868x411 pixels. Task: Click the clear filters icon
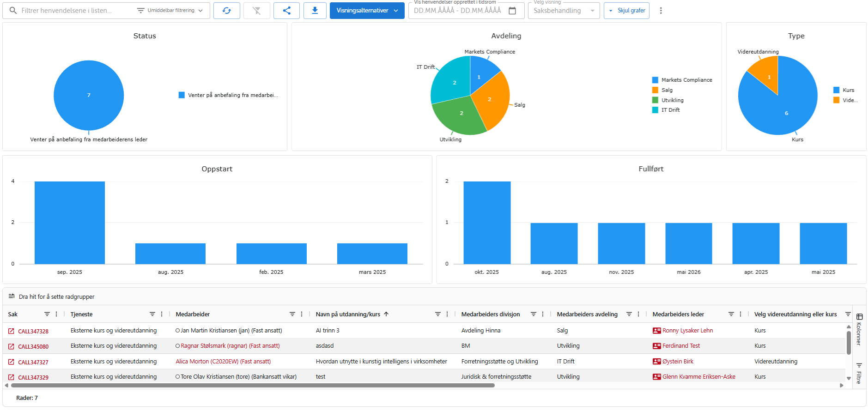[x=256, y=11]
